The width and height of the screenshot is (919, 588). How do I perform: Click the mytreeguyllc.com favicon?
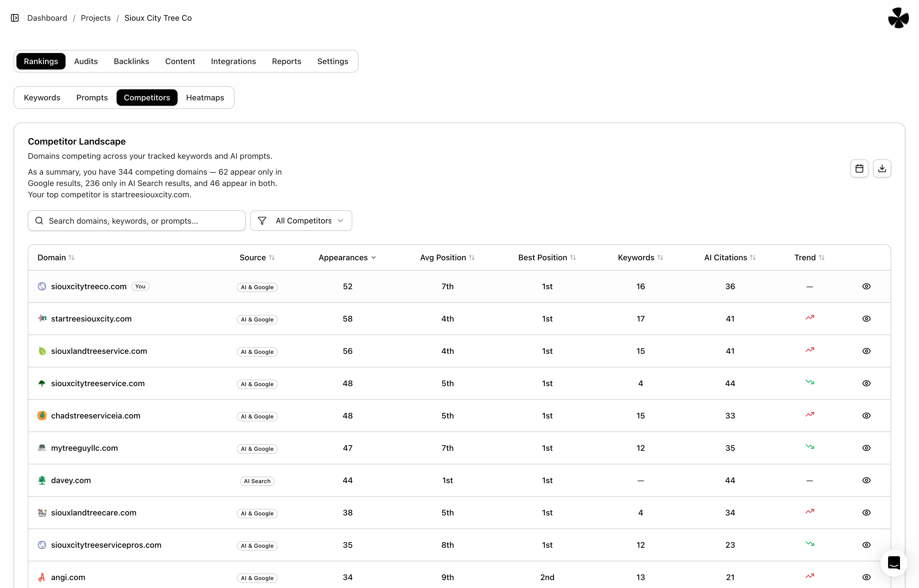click(x=42, y=448)
